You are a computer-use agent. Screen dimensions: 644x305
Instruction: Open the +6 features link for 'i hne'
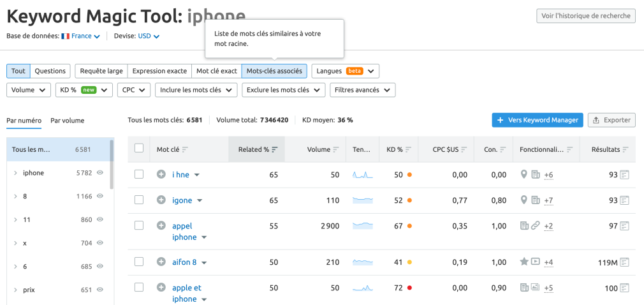coord(548,175)
